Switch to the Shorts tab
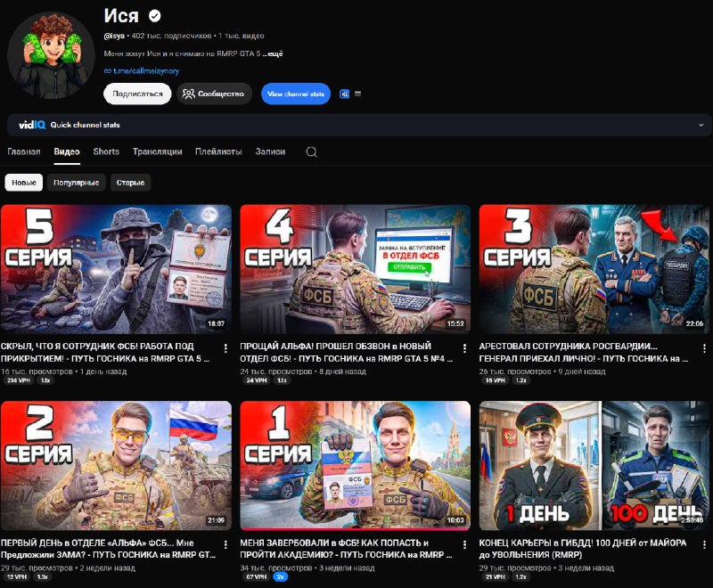 [106, 151]
